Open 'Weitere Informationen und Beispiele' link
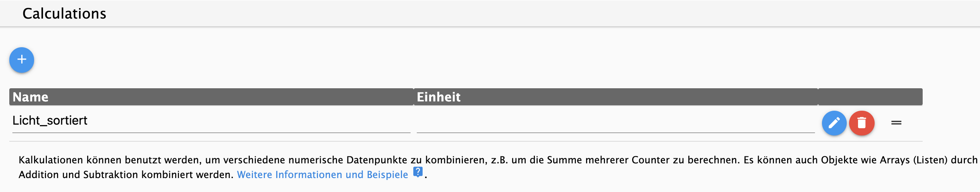 tap(322, 175)
